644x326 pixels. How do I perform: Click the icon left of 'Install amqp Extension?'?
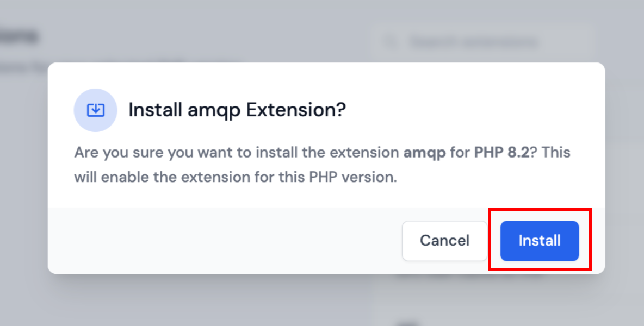click(96, 109)
